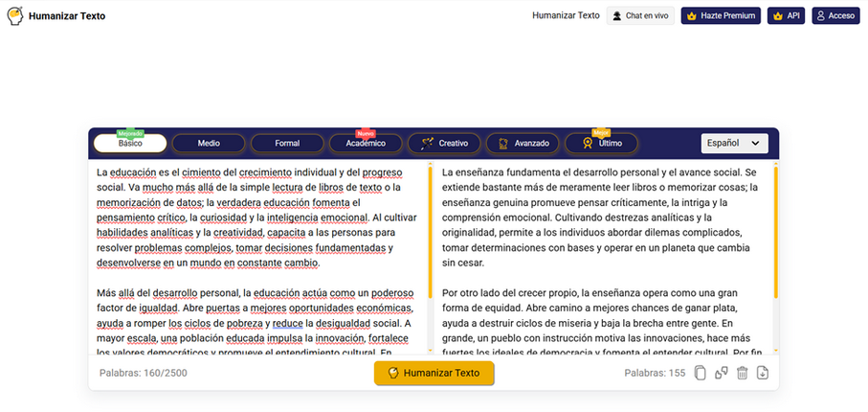The height and width of the screenshot is (412, 868).
Task: Switch to the Formal mode
Action: coord(287,143)
